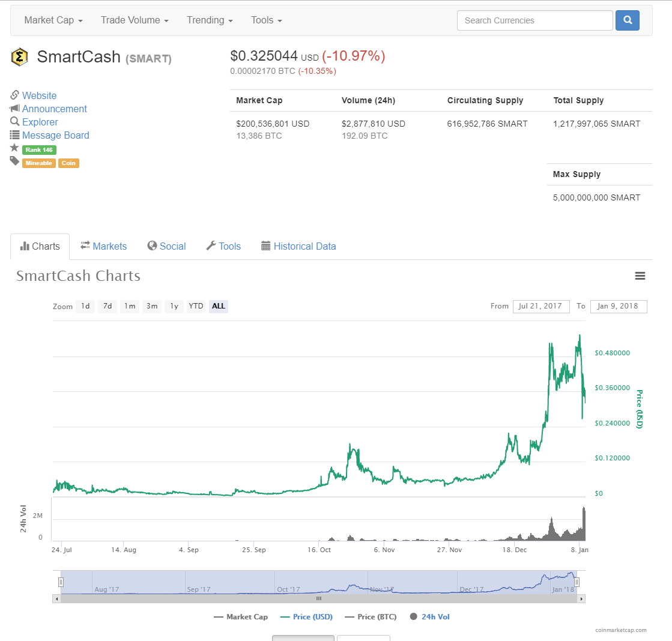Click the megaphone icon beside Announcement
Image resolution: width=672 pixels, height=641 pixels.
[x=14, y=108]
